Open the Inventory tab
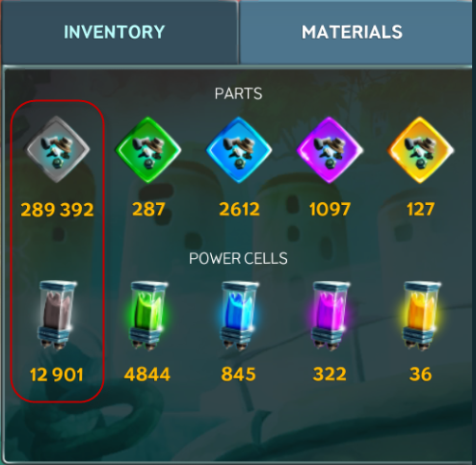The width and height of the screenshot is (476, 465). coord(119,32)
